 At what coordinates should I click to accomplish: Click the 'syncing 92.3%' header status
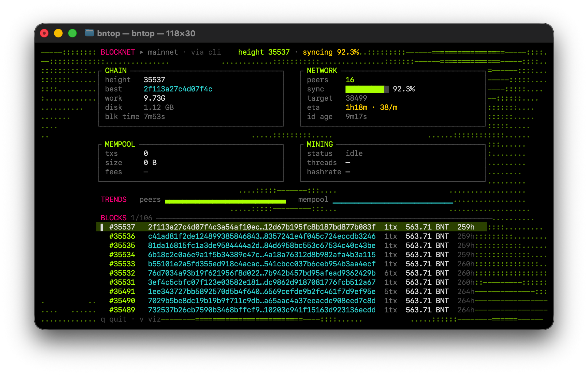point(331,52)
